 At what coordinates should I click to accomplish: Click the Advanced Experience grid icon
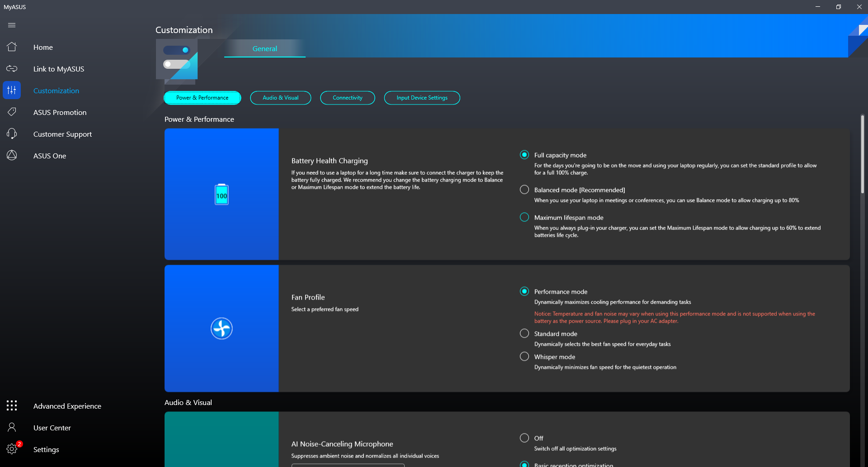pos(12,405)
